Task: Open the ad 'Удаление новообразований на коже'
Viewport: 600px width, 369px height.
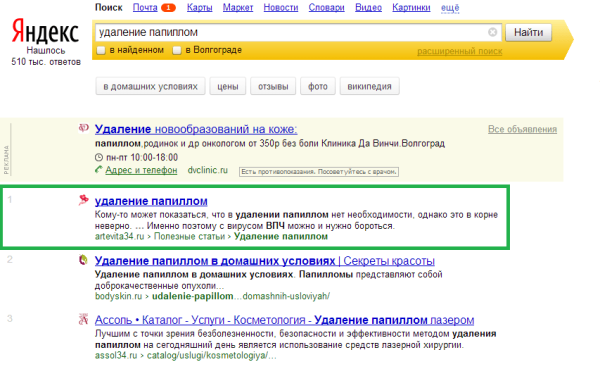Action: click(196, 129)
